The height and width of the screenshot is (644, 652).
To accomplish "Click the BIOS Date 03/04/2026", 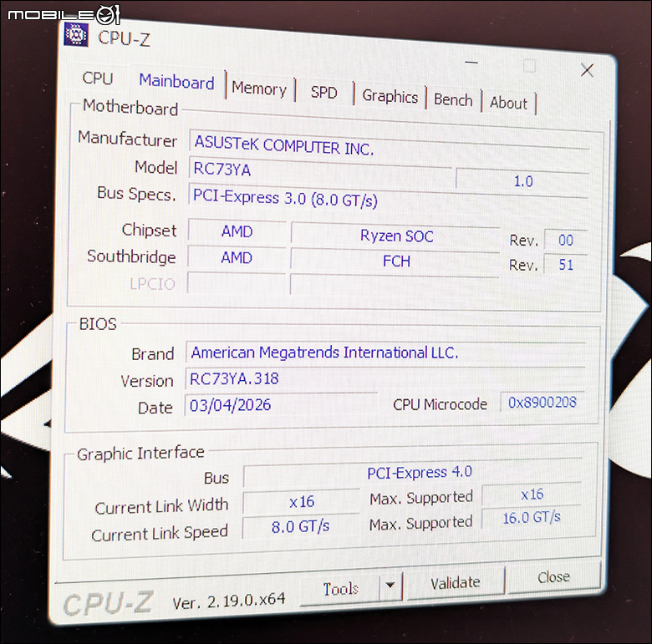I will 281,404.
